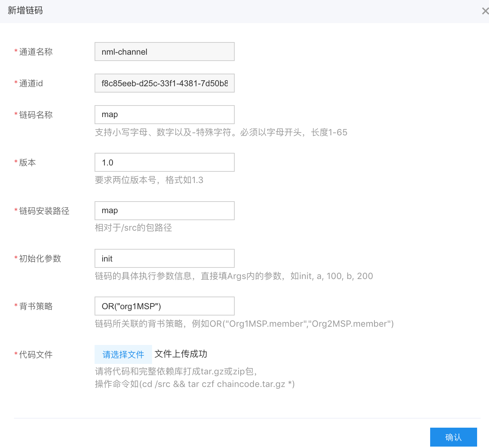Close the 新增链码 dialog
This screenshot has height=448, width=489.
tap(485, 11)
